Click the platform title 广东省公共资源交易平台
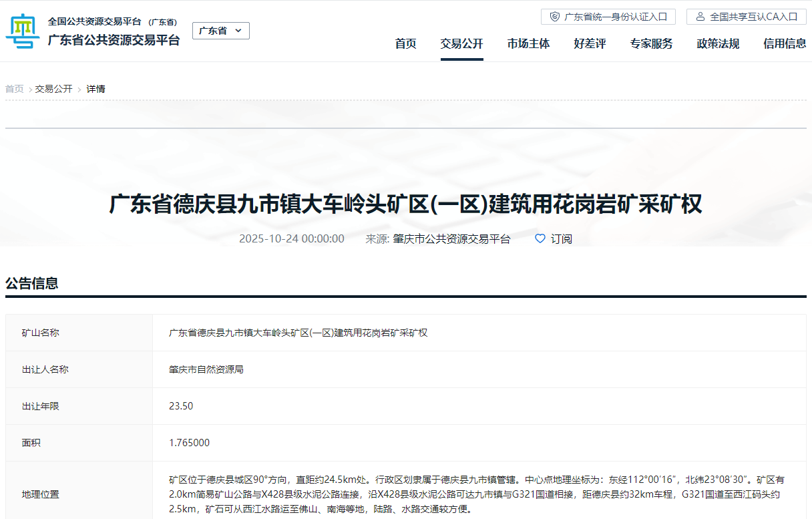 [x=114, y=40]
